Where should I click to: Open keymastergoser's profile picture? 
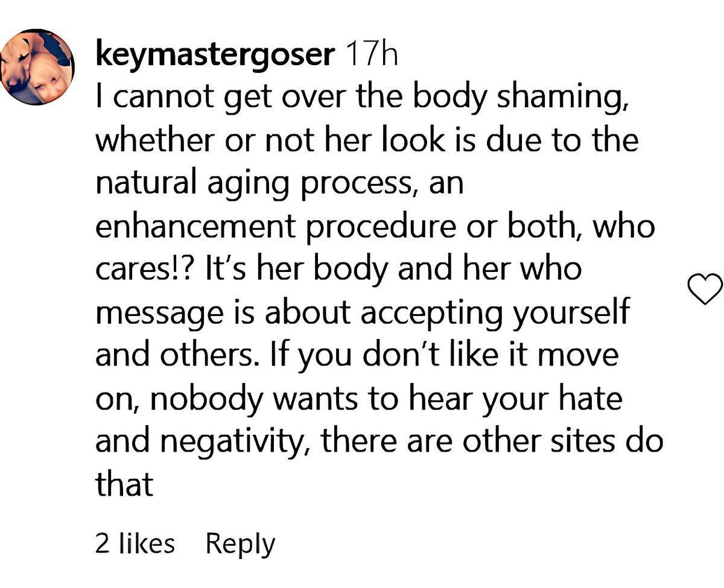[x=37, y=68]
